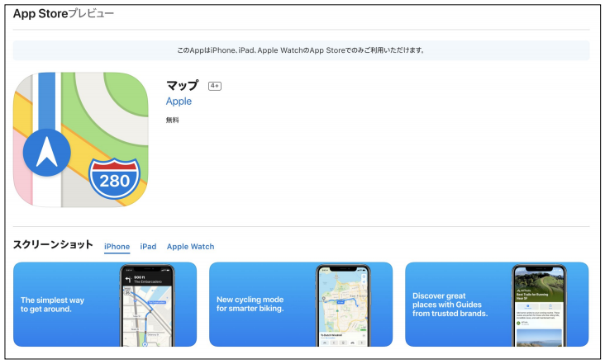The width and height of the screenshot is (605, 364).
Task: Open the Guides phone mockup in third screenshot
Action: [x=539, y=305]
